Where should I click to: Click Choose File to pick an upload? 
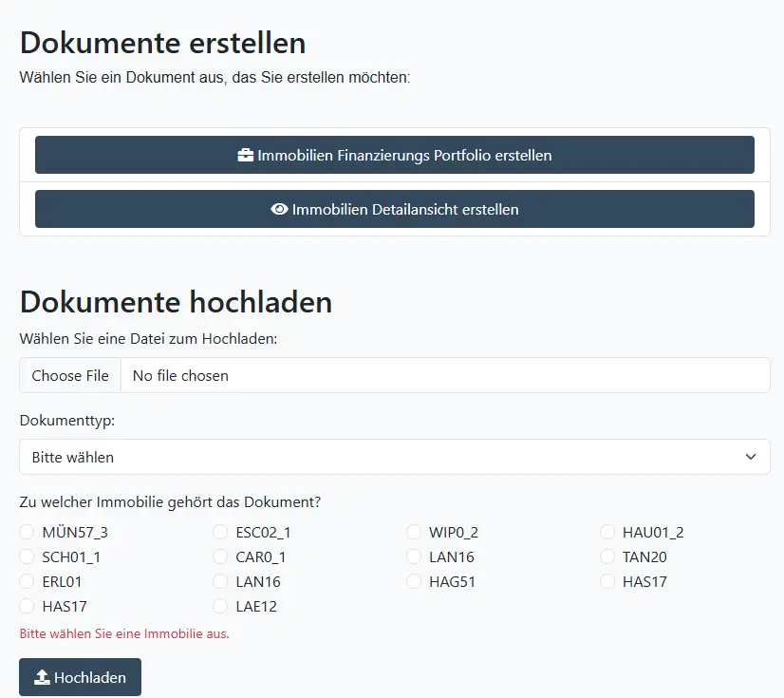click(69, 375)
